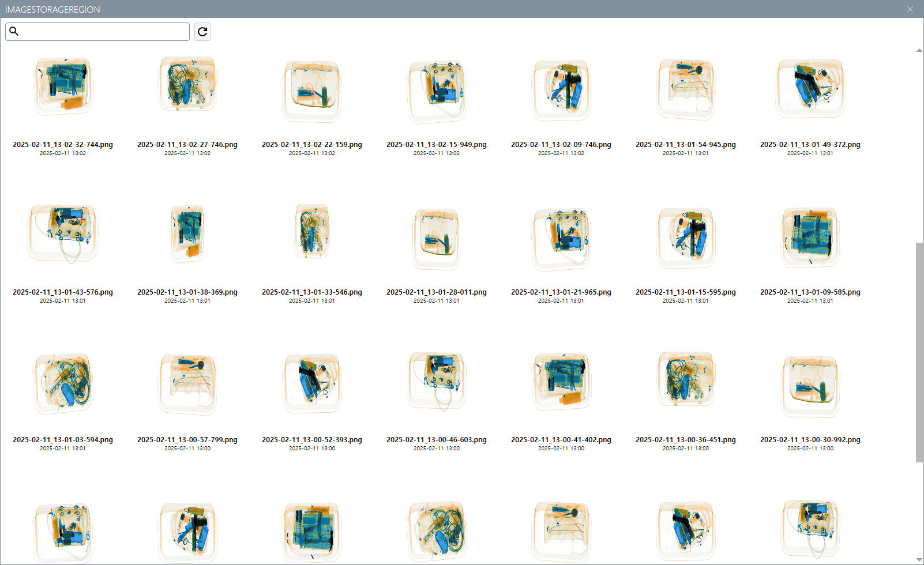Open thumbnail 2025-02-11_13-02-27-746.png
924x565 pixels.
coord(187,84)
